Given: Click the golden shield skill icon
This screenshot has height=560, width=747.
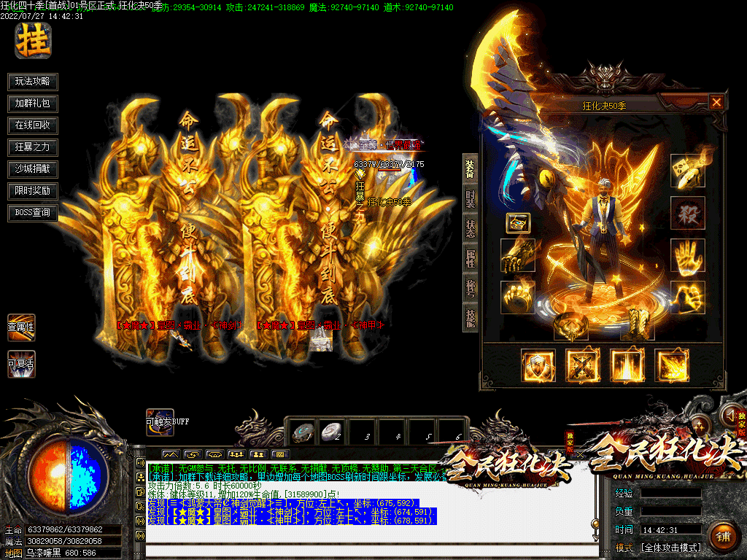Looking at the screenshot, I should pyautogui.click(x=538, y=365).
